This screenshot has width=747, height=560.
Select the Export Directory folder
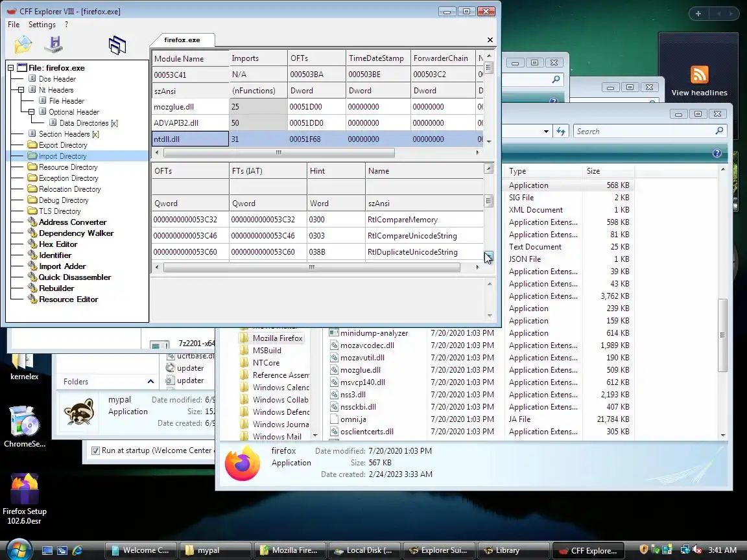[x=63, y=145]
